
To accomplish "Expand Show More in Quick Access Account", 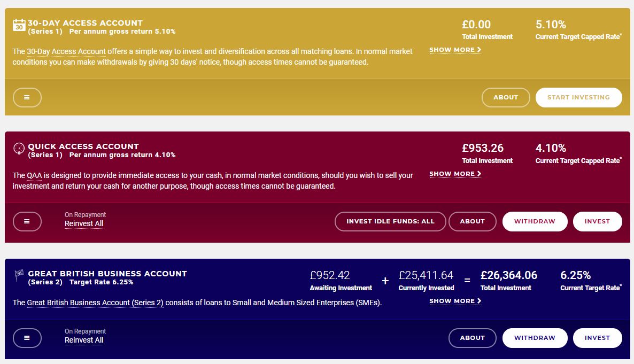I will click(x=455, y=174).
